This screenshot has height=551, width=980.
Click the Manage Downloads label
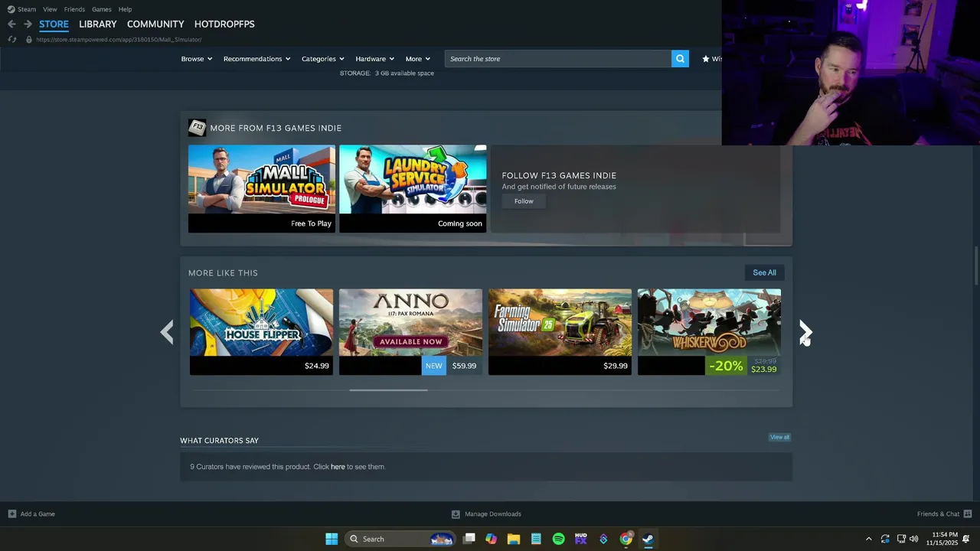[493, 514]
